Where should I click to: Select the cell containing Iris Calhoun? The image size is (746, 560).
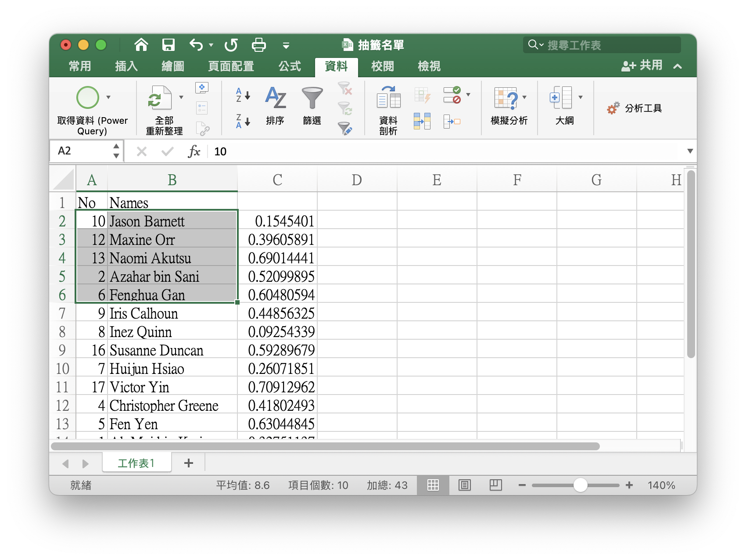click(172, 313)
